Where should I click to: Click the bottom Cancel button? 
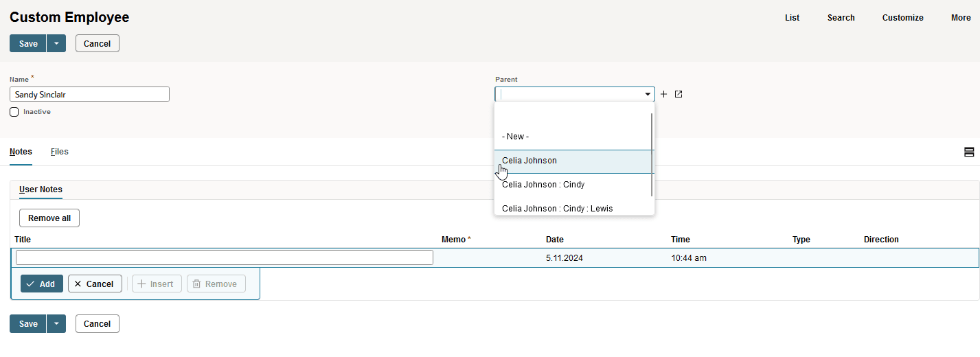point(98,323)
